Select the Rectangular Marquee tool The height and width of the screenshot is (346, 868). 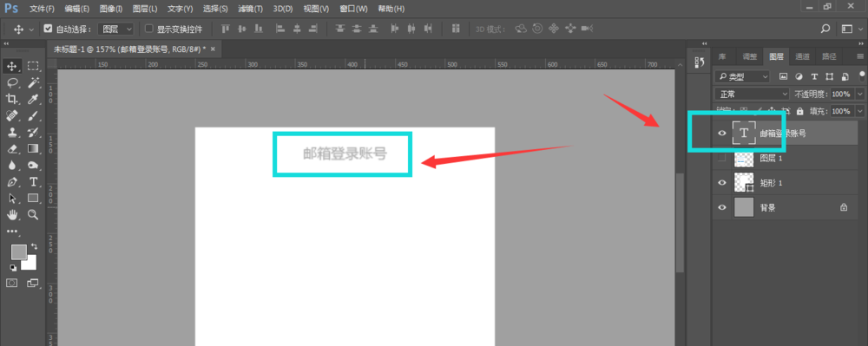(x=33, y=66)
